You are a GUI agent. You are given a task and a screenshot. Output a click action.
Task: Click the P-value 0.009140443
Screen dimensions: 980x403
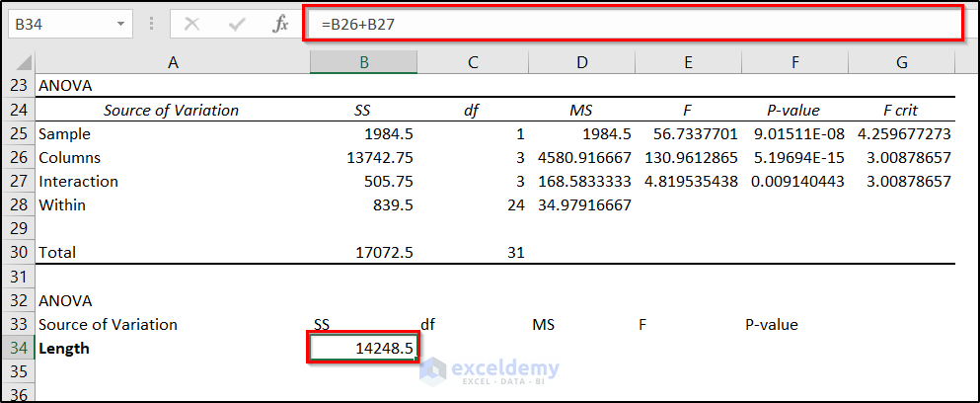tap(798, 182)
